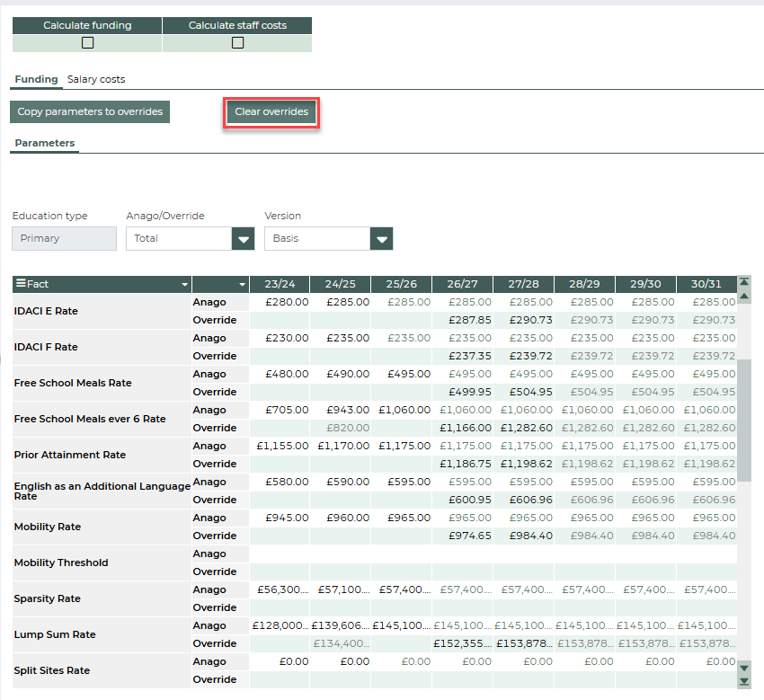Tick the Calculate funding checkbox
This screenshot has height=700, width=764.
[x=87, y=42]
